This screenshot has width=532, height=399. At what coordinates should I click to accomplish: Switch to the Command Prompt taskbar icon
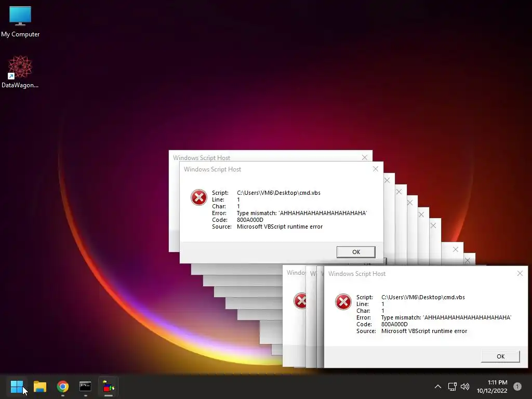[x=85, y=387]
